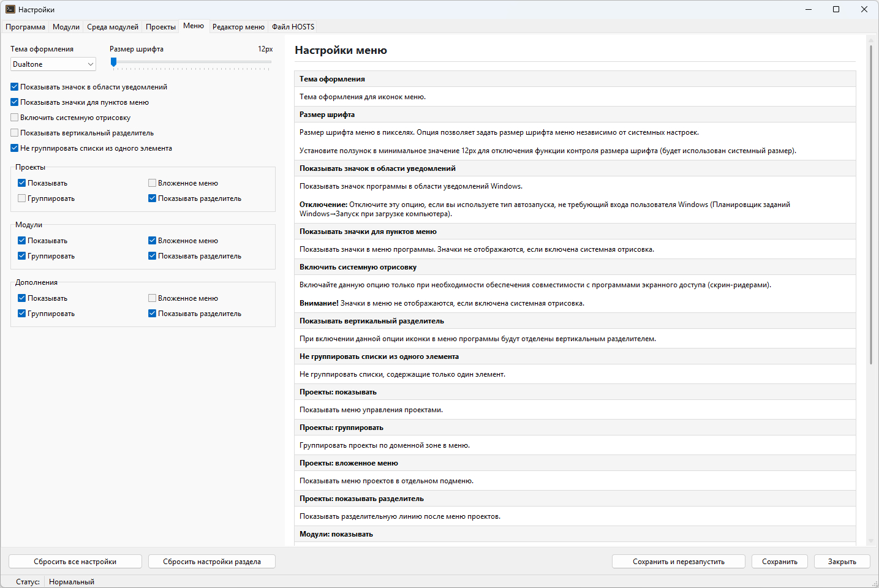Check Группировать in the Проекты group

point(22,198)
